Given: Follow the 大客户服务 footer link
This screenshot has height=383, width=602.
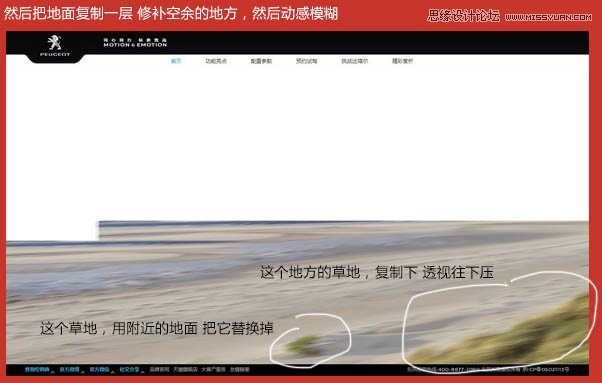Looking at the screenshot, I should pos(213,370).
